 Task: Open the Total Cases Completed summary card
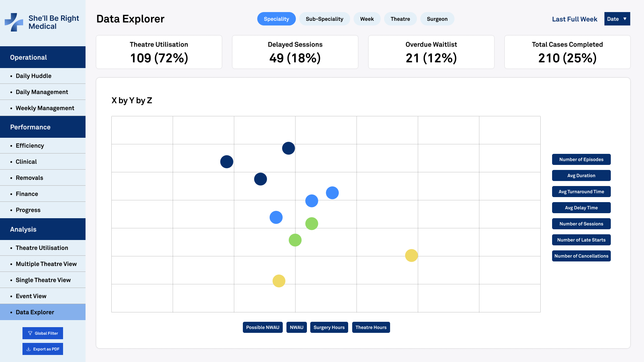[x=568, y=52]
